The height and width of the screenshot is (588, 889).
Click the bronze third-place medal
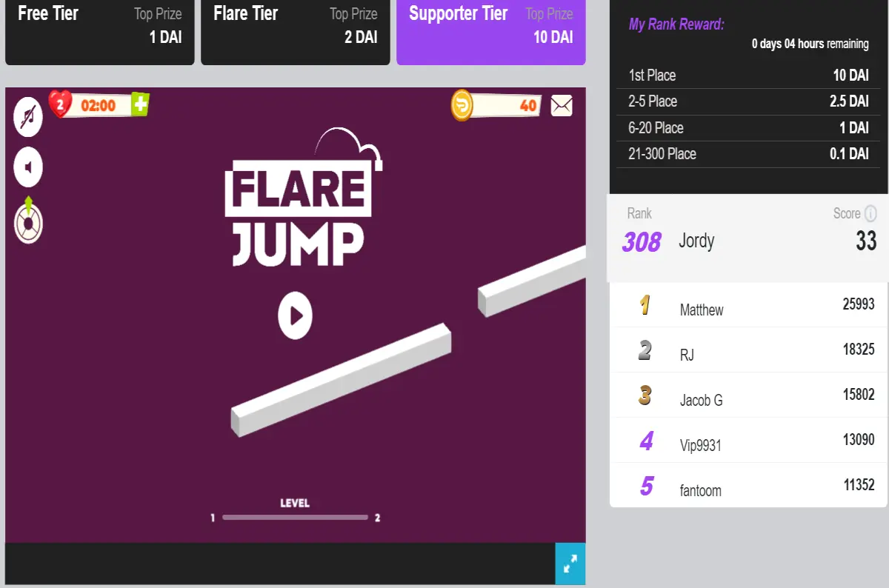click(x=645, y=395)
